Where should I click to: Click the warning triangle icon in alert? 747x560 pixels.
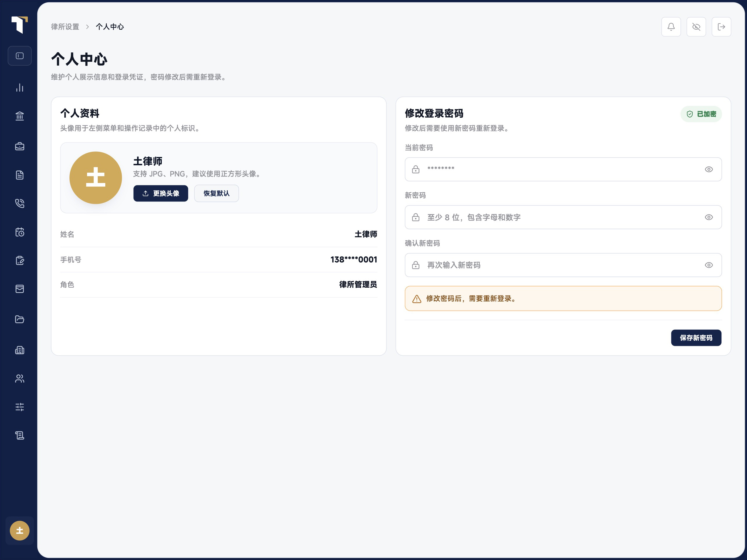tap(417, 299)
